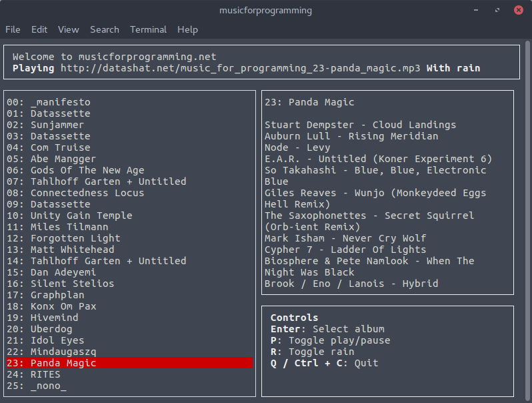This screenshot has width=532, height=403.
Task: Select '17: Graphplan' row
Action: click(x=129, y=295)
